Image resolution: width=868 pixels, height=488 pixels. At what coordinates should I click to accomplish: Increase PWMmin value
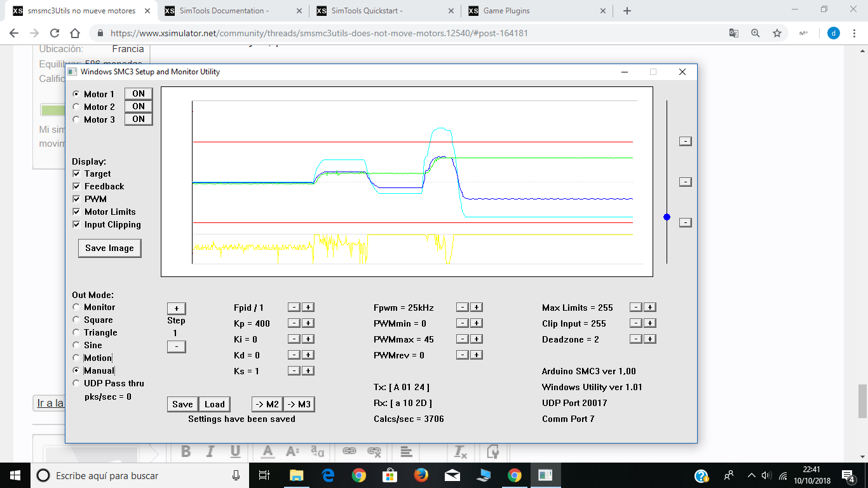476,323
